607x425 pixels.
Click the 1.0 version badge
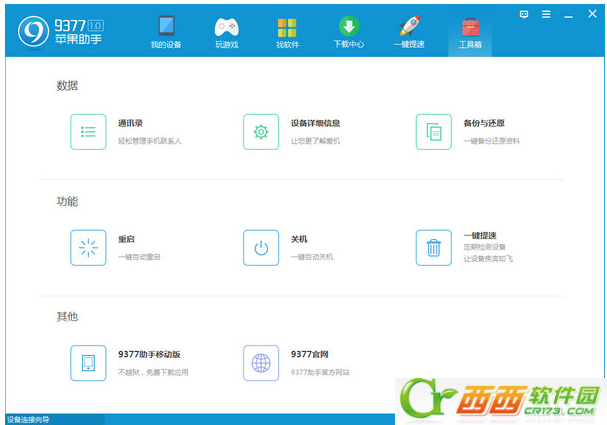[x=96, y=26]
